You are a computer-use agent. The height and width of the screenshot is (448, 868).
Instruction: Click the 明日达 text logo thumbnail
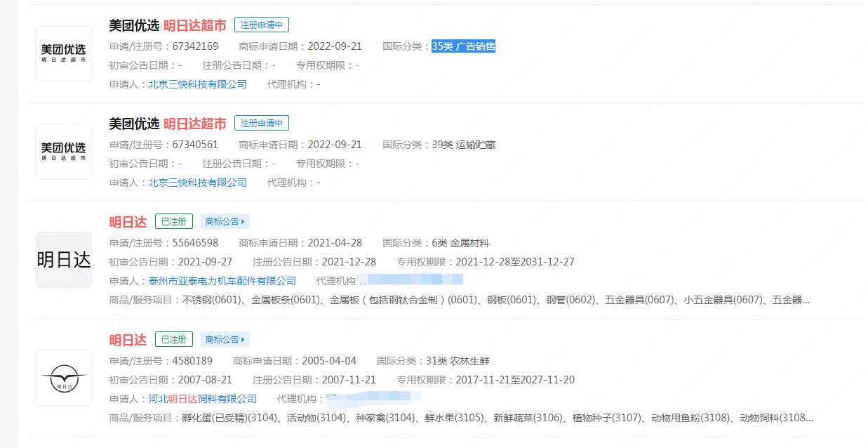point(64,260)
